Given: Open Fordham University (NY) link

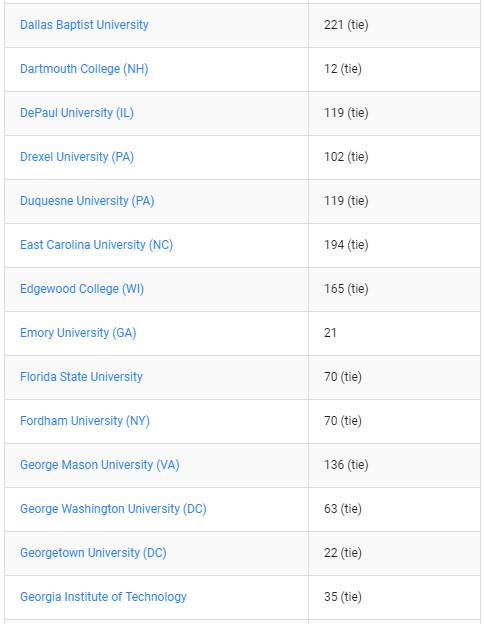Looking at the screenshot, I should click(85, 421).
